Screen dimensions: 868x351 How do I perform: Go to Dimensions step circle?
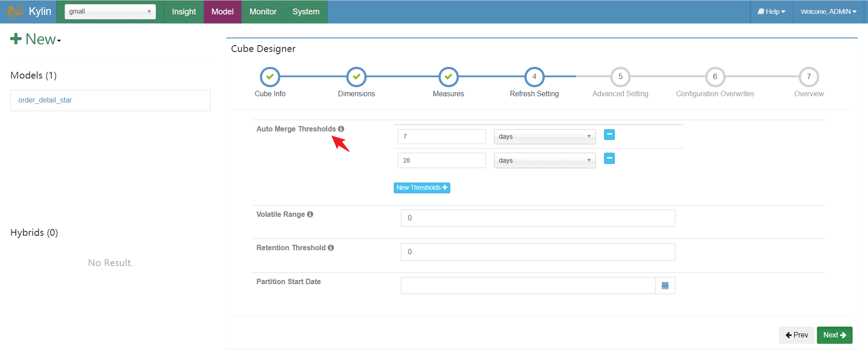point(356,77)
